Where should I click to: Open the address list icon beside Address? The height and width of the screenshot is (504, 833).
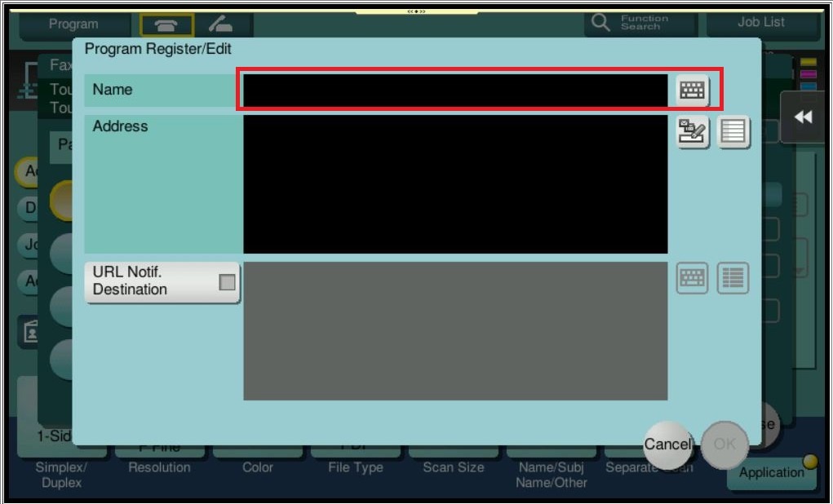(733, 131)
